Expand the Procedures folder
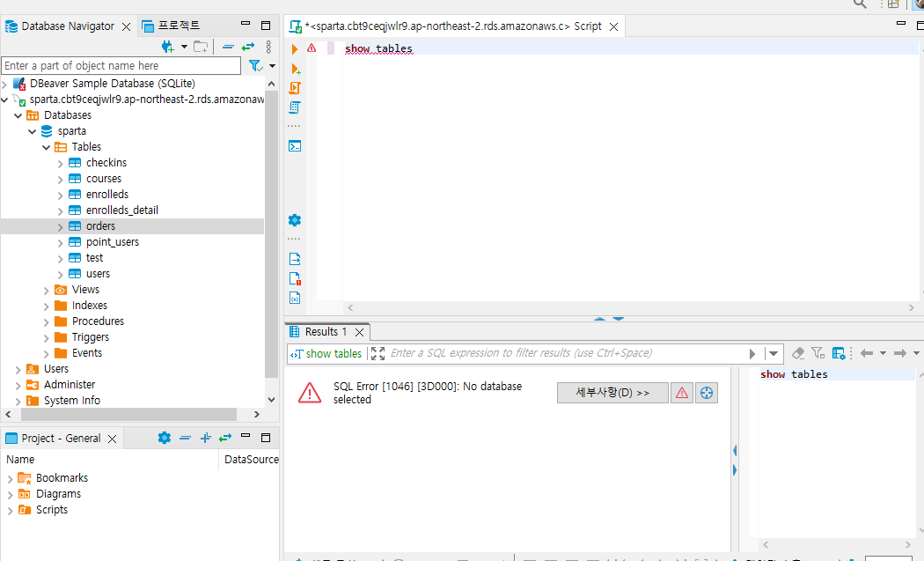The height and width of the screenshot is (561, 924). click(x=47, y=322)
